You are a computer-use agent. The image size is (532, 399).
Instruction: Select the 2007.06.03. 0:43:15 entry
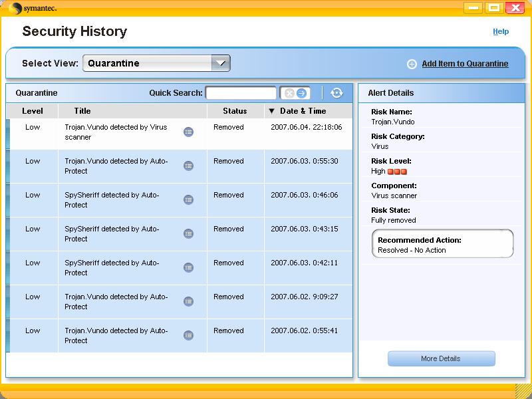pos(180,234)
